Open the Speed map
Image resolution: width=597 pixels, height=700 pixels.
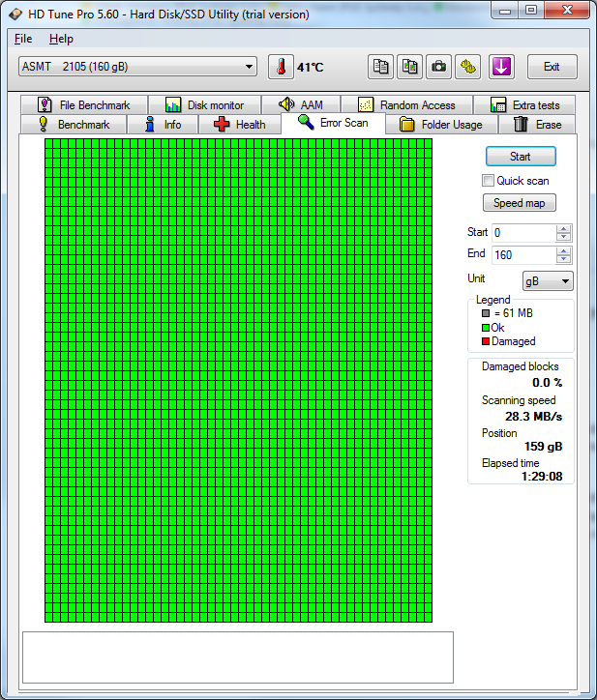[520, 203]
